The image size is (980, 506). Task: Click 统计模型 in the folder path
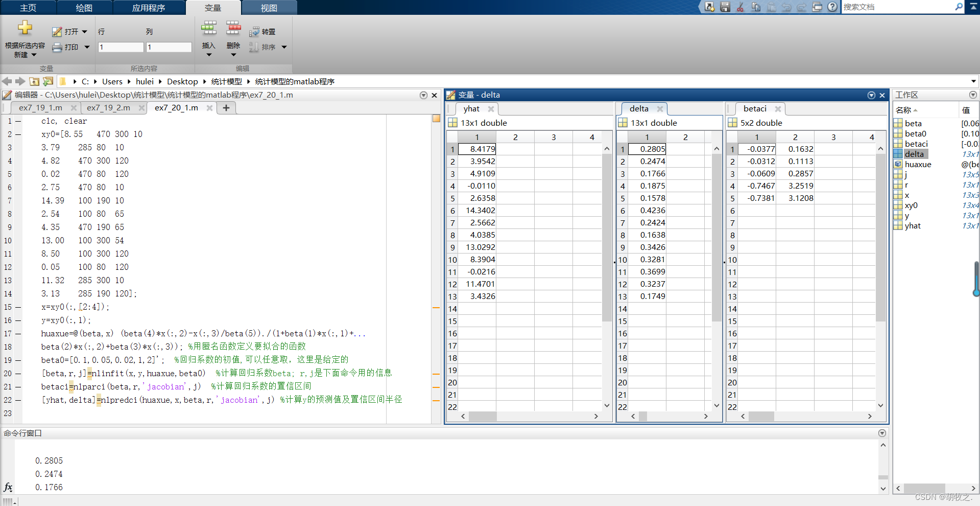[x=227, y=82]
